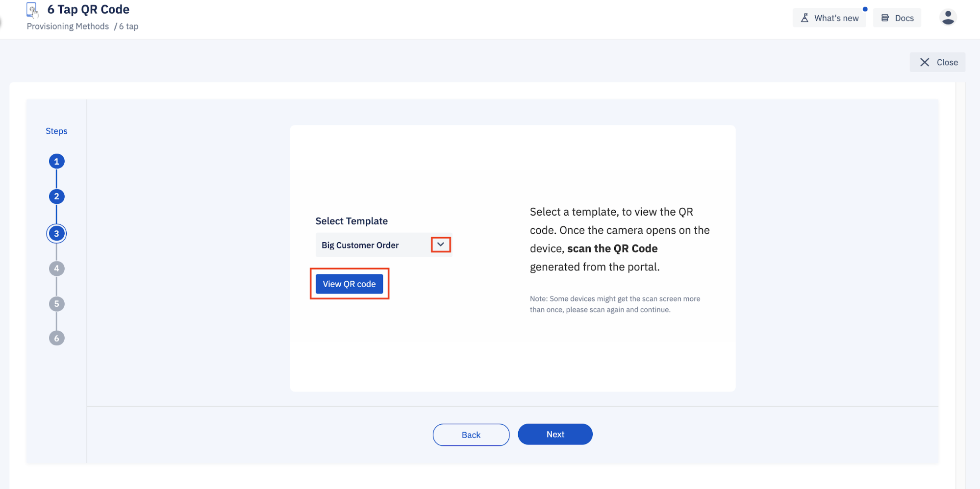The height and width of the screenshot is (489, 980).
Task: Open Docs via the book icon
Action: click(884, 17)
